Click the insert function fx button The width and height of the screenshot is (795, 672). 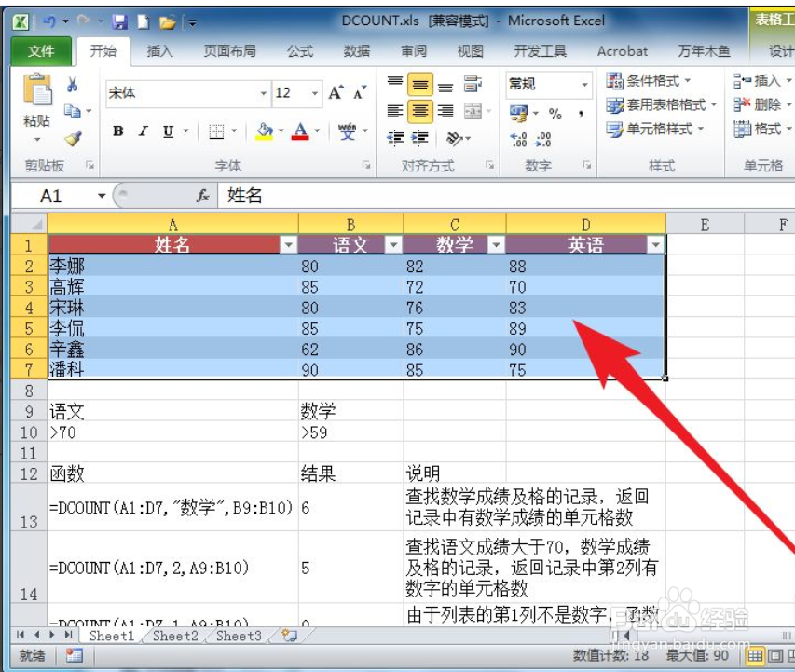pyautogui.click(x=203, y=195)
